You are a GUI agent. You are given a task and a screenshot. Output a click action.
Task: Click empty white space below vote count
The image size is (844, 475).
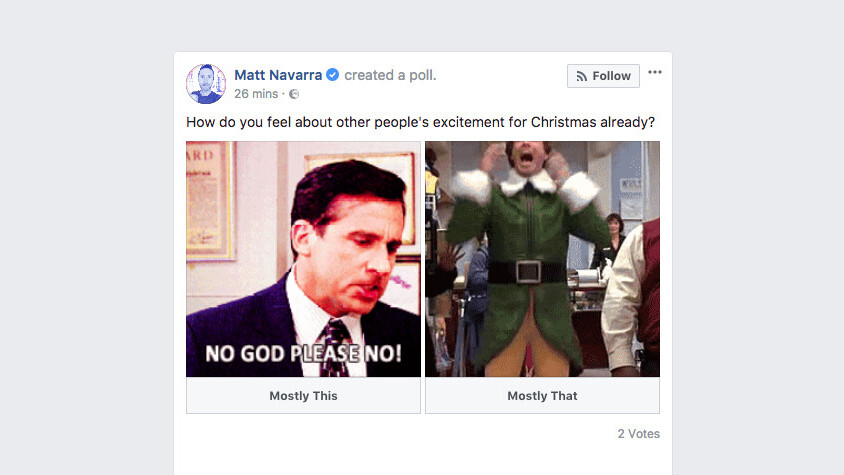[x=420, y=458]
